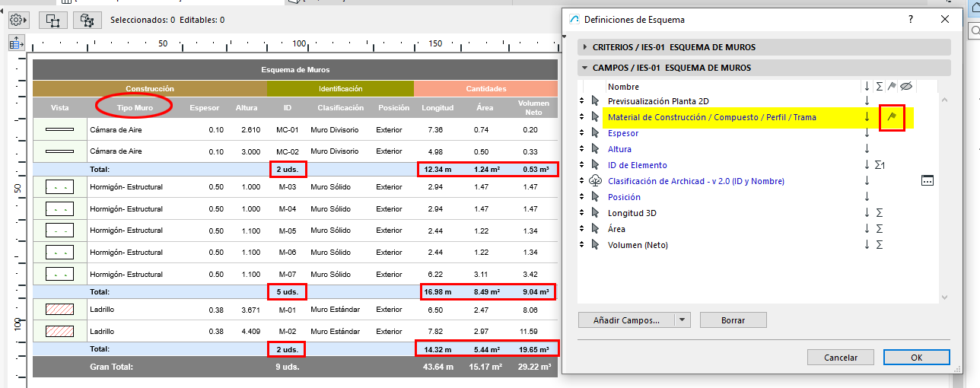The height and width of the screenshot is (388, 980).
Task: Click the flag icon on the Material de Construcción row
Action: point(892,117)
